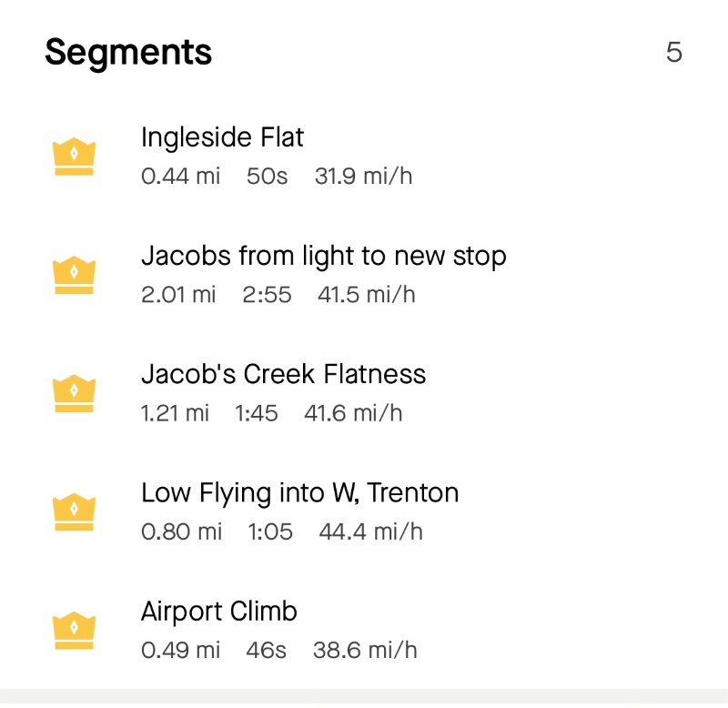The width and height of the screenshot is (728, 708).
Task: Click the 50s time for Ingleside Flat
Action: pos(267,176)
